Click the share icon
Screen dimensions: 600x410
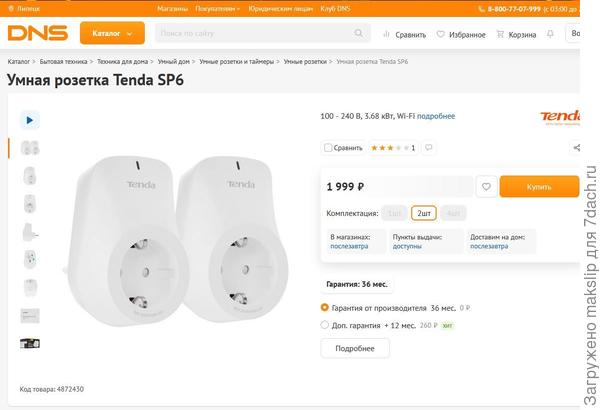577,148
